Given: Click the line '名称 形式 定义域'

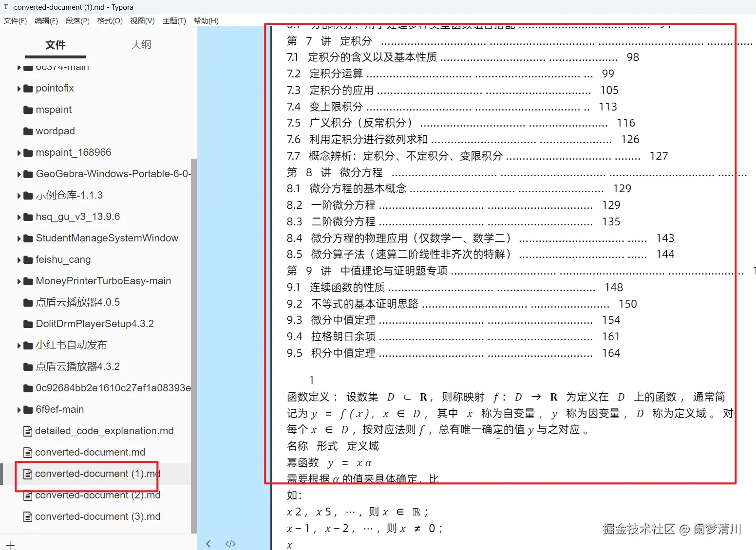Looking at the screenshot, I should coord(333,446).
